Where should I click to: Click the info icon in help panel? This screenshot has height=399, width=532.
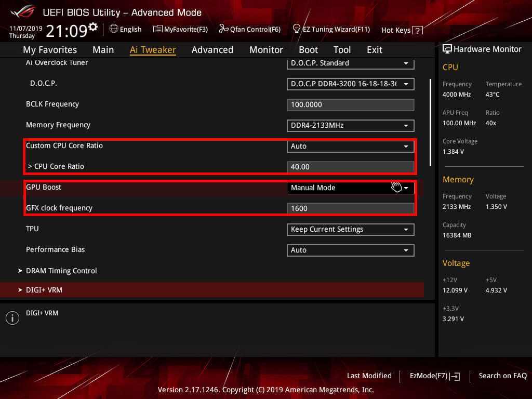point(12,318)
